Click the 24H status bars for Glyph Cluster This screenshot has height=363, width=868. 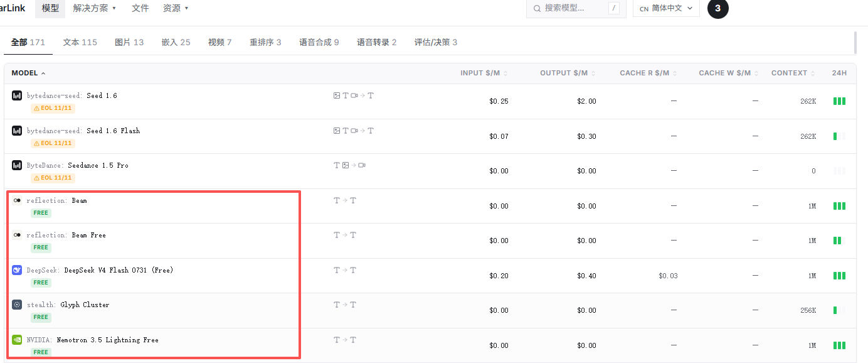(839, 310)
